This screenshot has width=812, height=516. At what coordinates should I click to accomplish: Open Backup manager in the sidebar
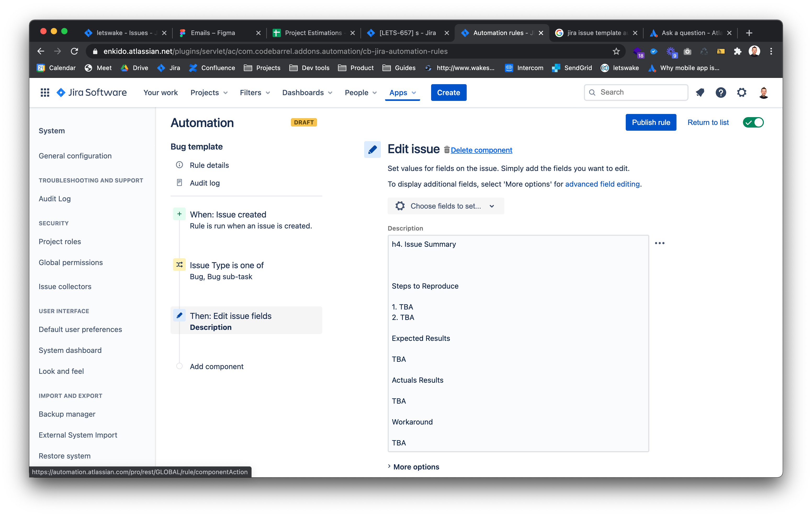[x=67, y=414]
